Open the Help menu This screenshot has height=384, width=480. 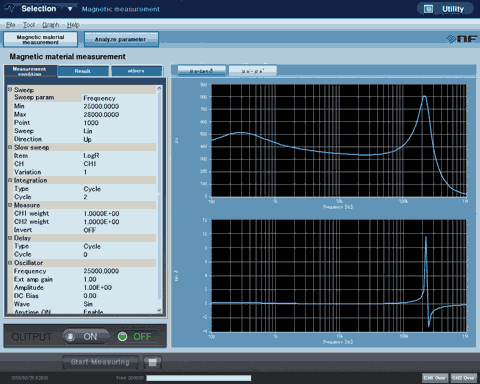pyautogui.click(x=73, y=25)
